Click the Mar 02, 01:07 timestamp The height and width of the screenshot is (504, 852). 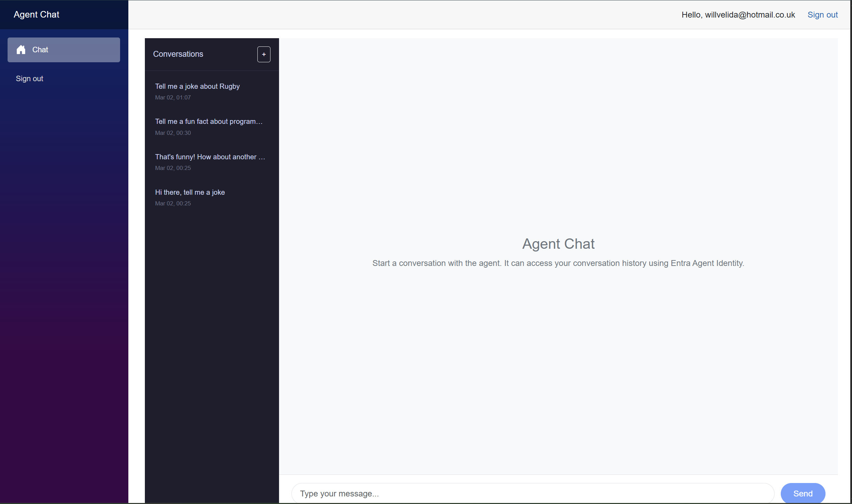[x=173, y=97]
